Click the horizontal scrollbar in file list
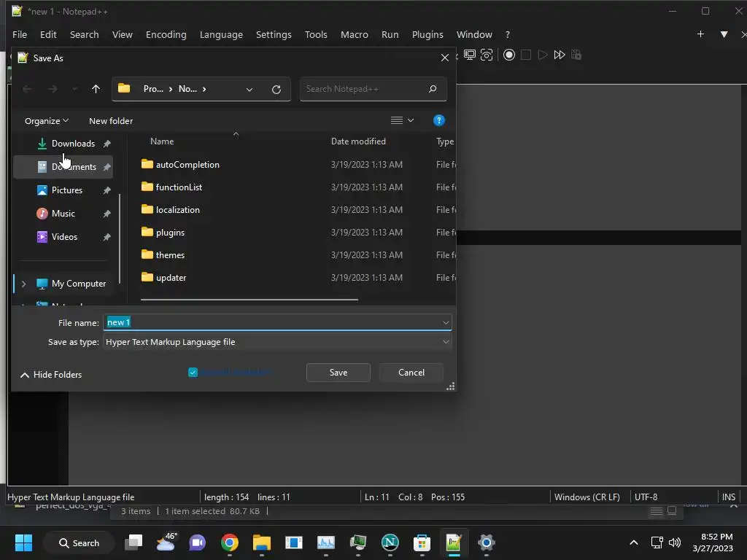This screenshot has height=560, width=747. (249, 300)
